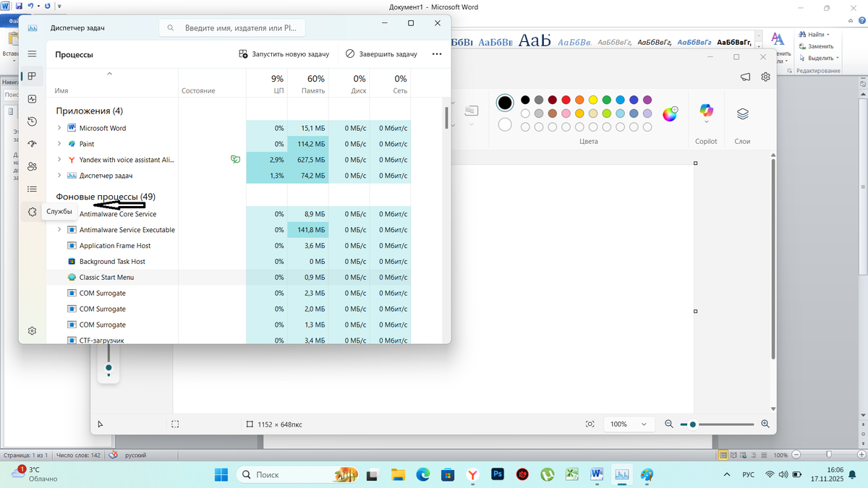Screen dimensions: 868x488
Task: Open the Details page icon in Task Manager sidebar
Action: (x=32, y=189)
